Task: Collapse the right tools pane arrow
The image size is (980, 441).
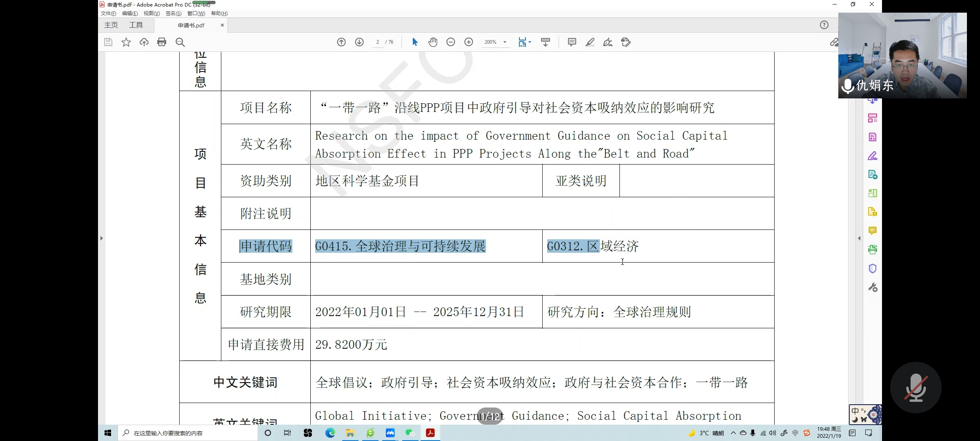Action: [859, 238]
